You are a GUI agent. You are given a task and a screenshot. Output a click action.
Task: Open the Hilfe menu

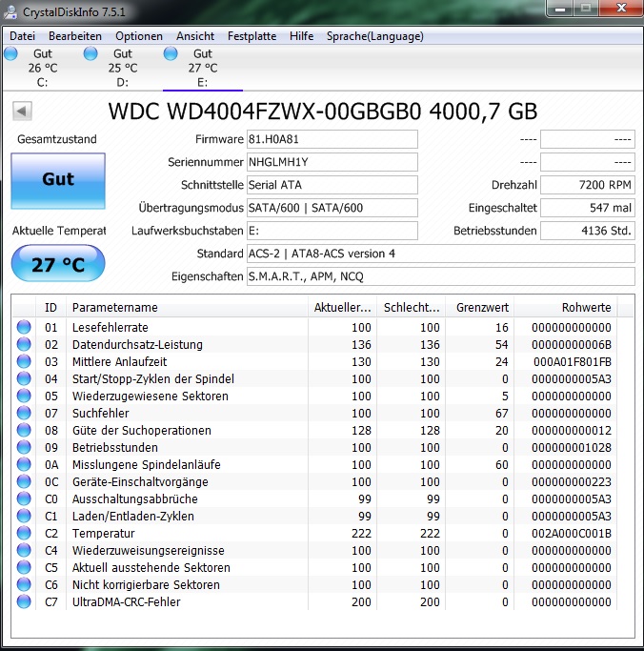click(301, 36)
